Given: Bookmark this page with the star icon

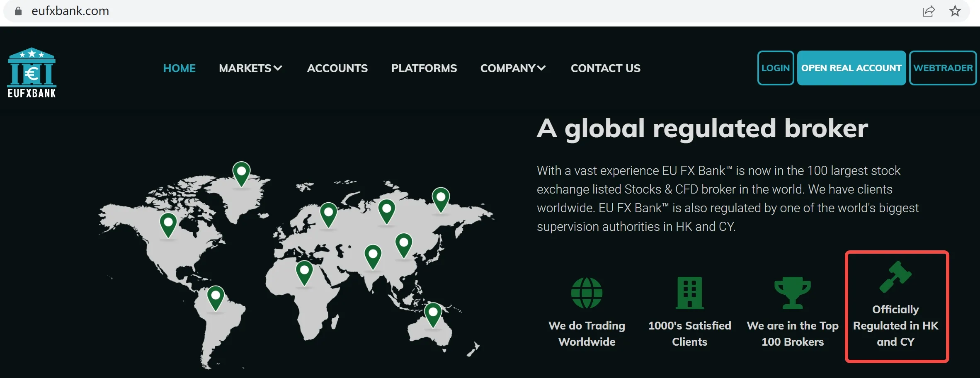Looking at the screenshot, I should 955,11.
